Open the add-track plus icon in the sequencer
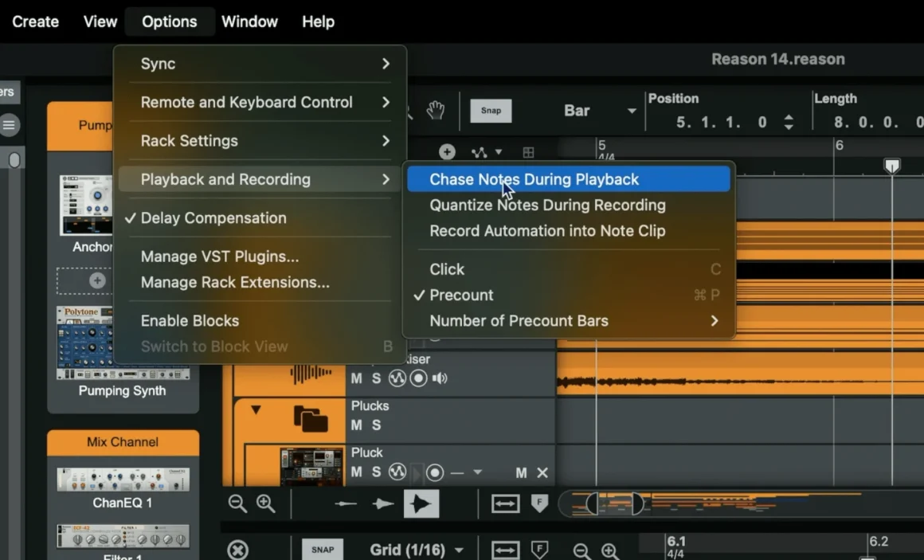The height and width of the screenshot is (560, 924). pyautogui.click(x=447, y=151)
